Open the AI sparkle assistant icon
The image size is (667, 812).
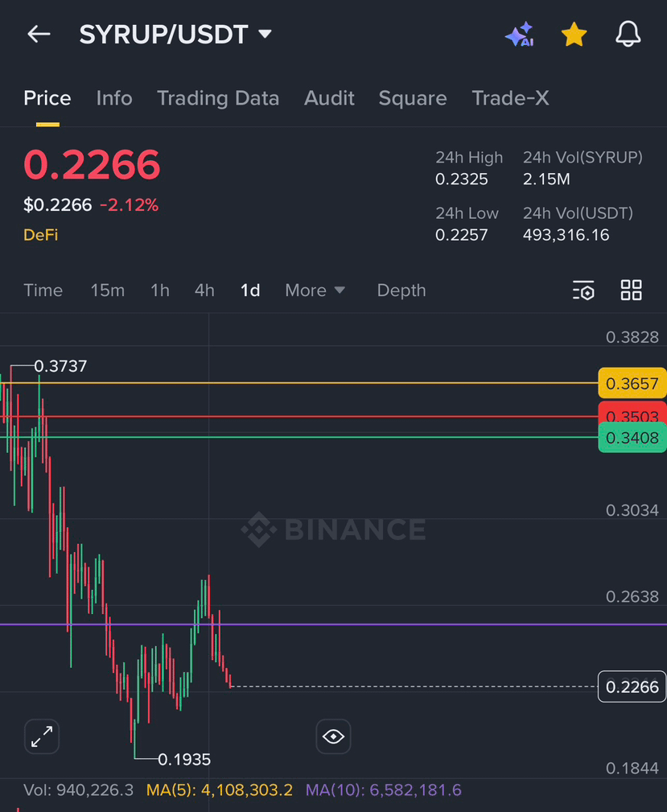pos(520,35)
